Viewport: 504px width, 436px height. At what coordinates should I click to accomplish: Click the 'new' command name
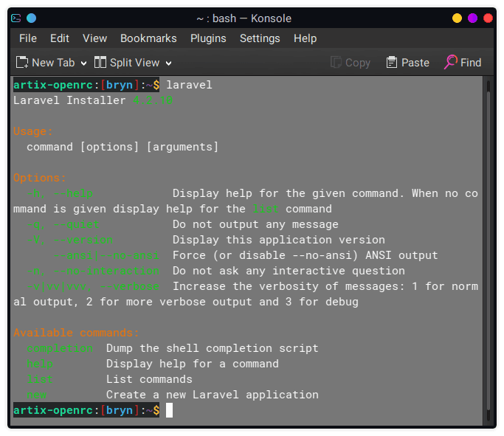click(37, 395)
